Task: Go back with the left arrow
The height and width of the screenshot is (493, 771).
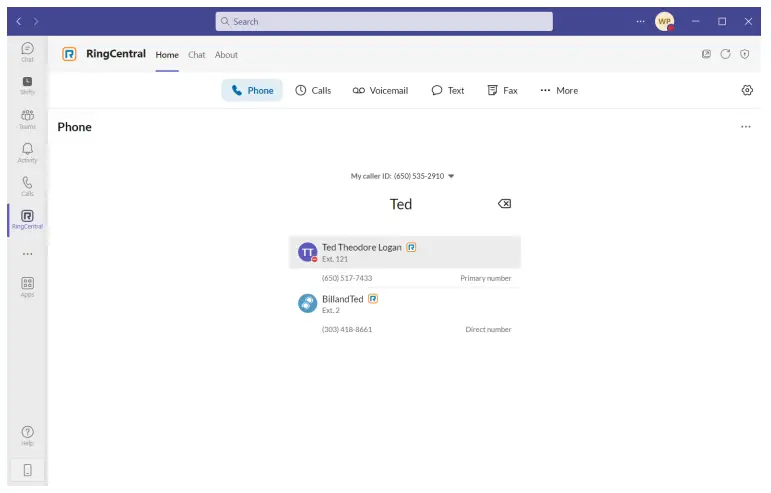Action: coord(19,21)
